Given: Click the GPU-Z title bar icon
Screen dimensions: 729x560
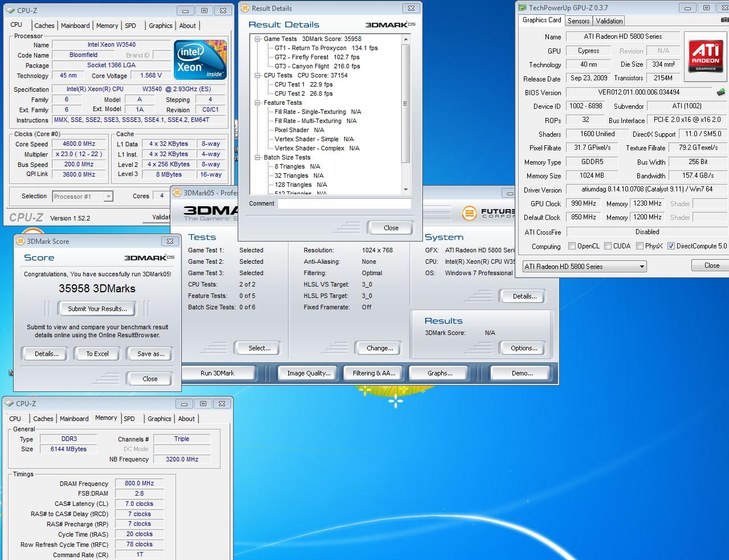Looking at the screenshot, I should (522, 8).
